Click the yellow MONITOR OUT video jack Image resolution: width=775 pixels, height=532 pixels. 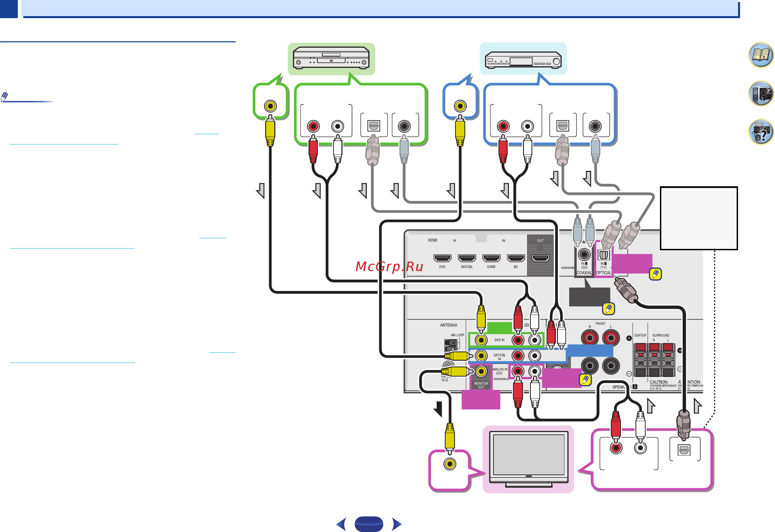tap(481, 371)
